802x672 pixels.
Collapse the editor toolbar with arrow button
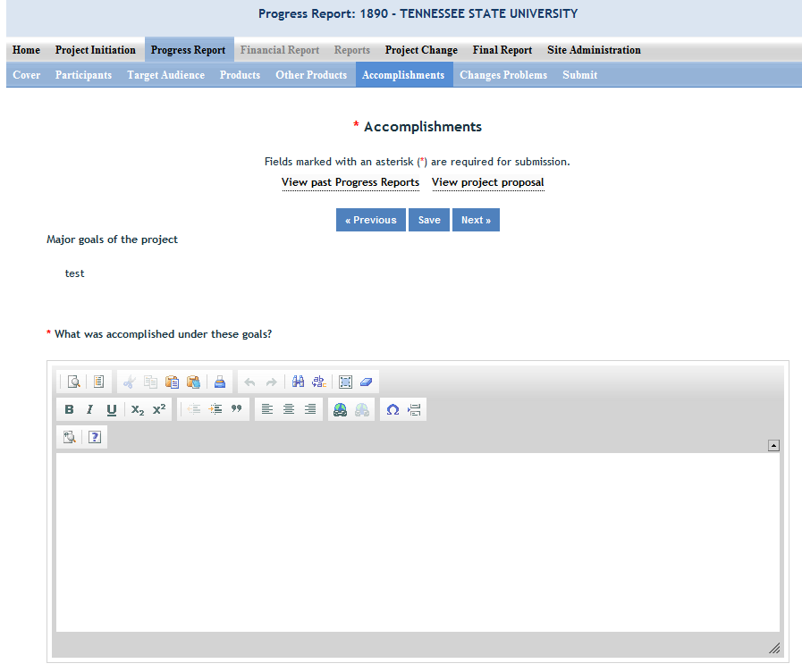773,446
